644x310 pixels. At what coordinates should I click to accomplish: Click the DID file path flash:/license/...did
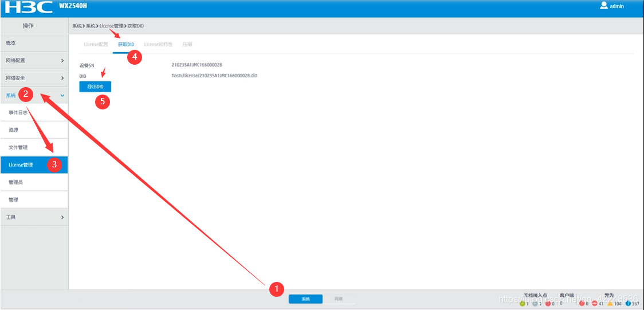coord(214,76)
